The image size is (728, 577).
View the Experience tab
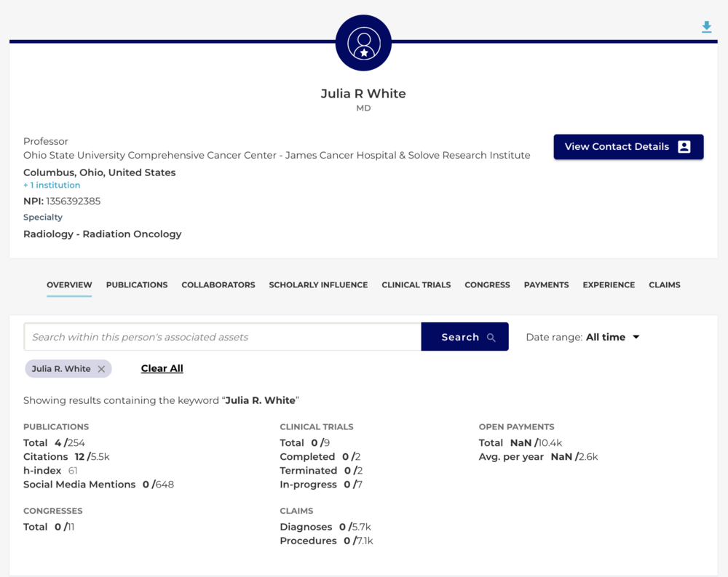pos(609,284)
